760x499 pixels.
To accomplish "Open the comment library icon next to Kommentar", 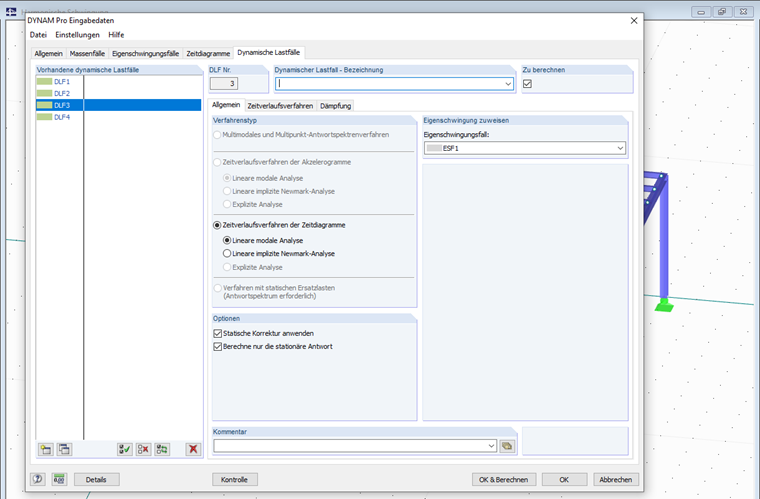I will [x=507, y=446].
